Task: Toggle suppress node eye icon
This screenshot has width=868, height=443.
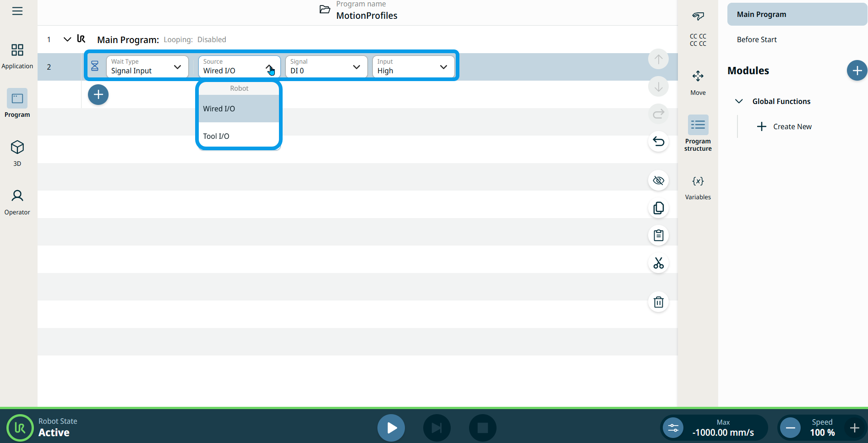Action: click(658, 180)
